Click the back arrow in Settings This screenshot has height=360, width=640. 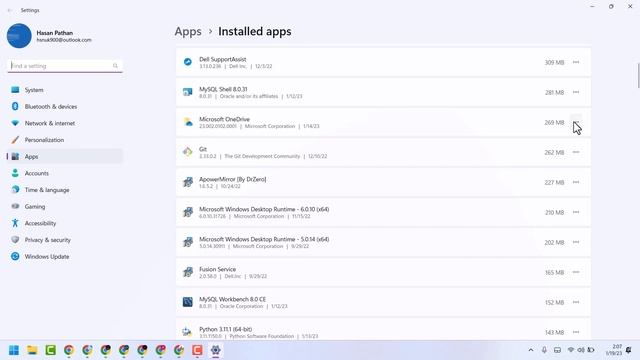(x=10, y=10)
